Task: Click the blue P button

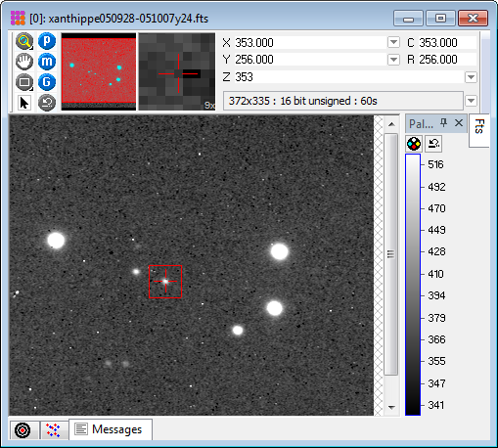Action: [47, 41]
